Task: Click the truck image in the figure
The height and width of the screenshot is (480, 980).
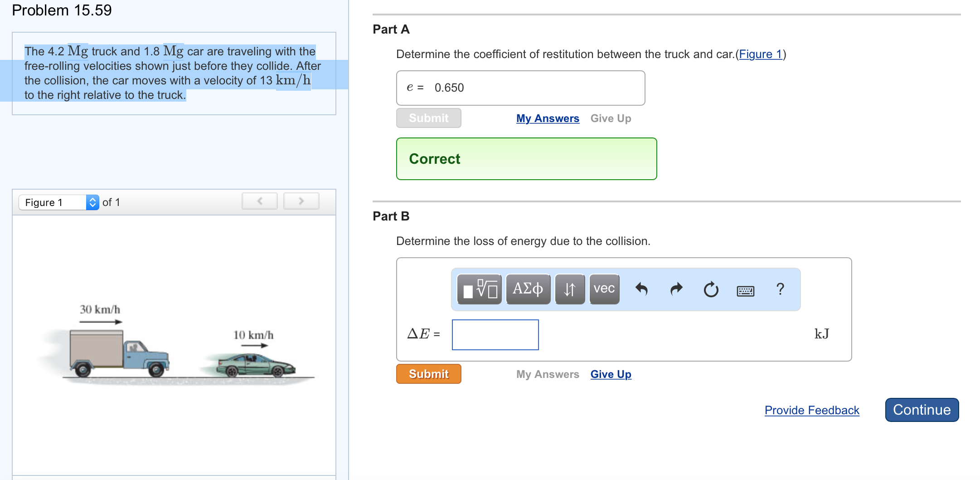Action: pyautogui.click(x=119, y=354)
